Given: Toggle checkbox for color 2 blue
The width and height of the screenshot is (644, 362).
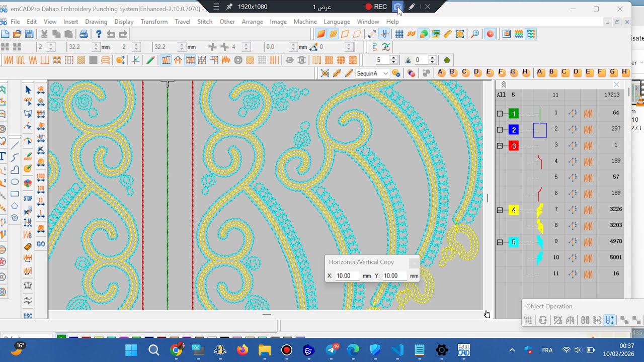Looking at the screenshot, I should pyautogui.click(x=500, y=130).
